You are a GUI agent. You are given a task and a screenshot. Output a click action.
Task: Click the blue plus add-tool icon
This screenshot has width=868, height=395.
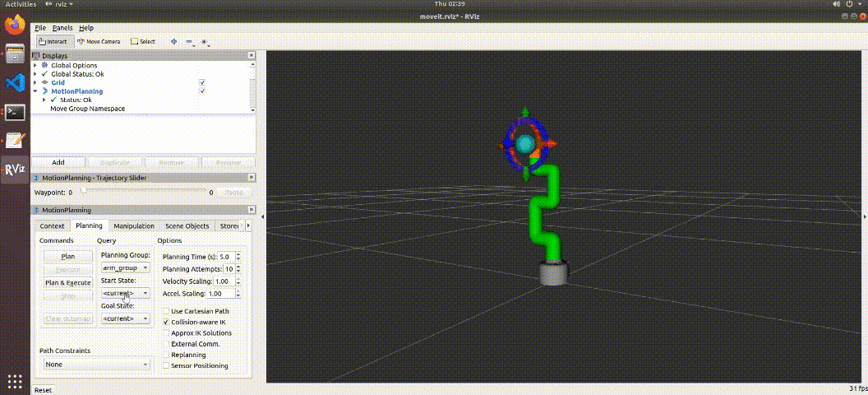click(x=173, y=41)
